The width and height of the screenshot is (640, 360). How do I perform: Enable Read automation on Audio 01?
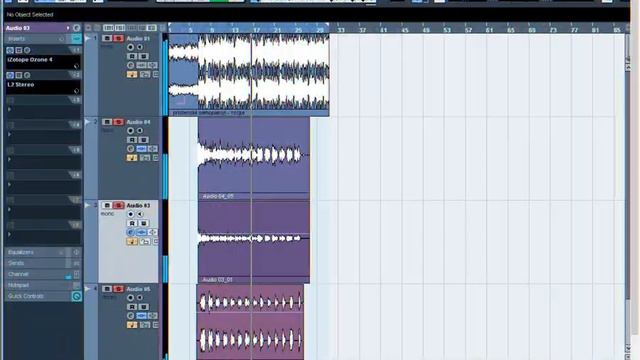point(132,56)
